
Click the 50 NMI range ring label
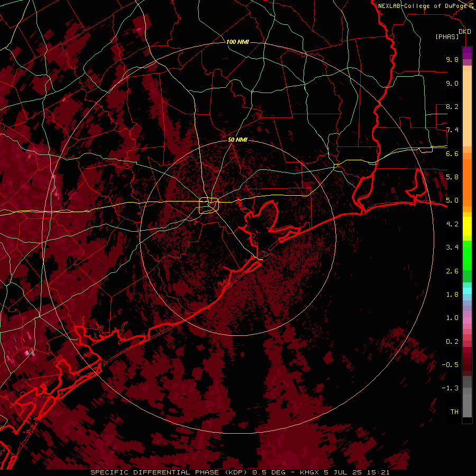[x=237, y=140]
